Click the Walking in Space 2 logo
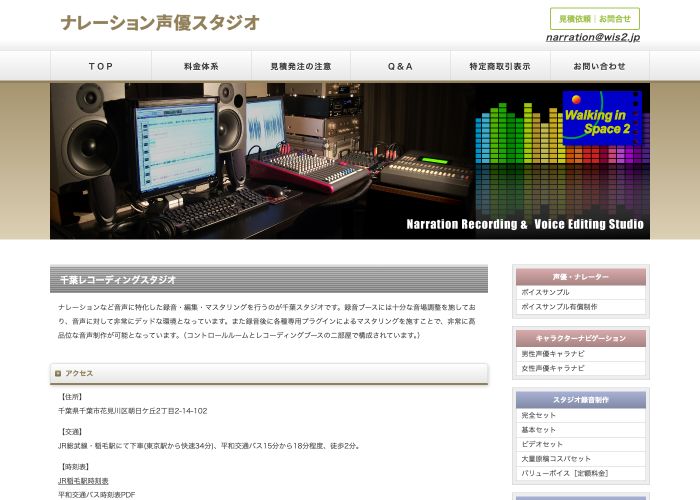700x500 pixels. click(602, 118)
